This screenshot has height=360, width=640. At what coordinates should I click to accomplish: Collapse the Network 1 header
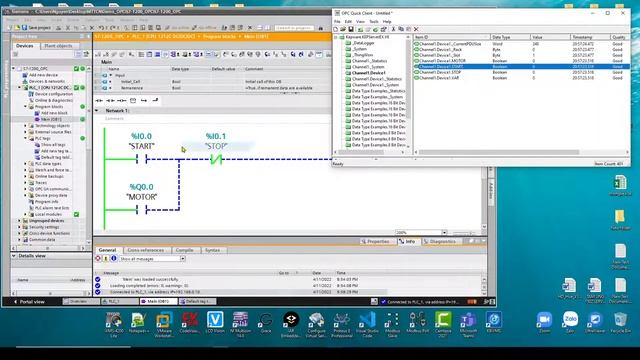(x=97, y=111)
